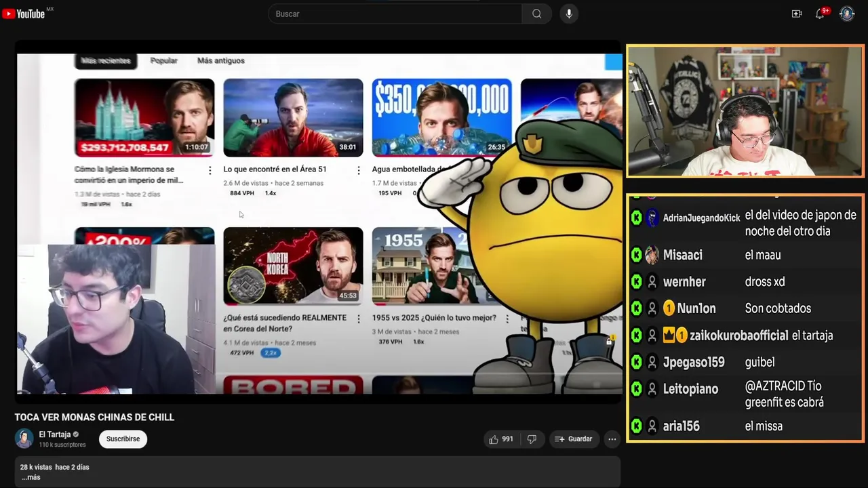Click title 1955 vs 2025 ¿Quién lo tuvo mejor?
Viewport: 868px width, 488px height.
click(x=434, y=318)
